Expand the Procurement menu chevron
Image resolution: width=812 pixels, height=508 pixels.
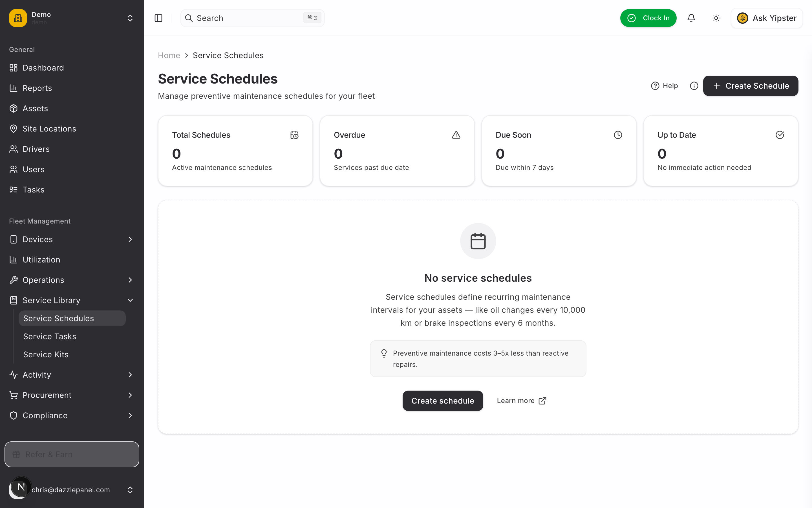(130, 395)
